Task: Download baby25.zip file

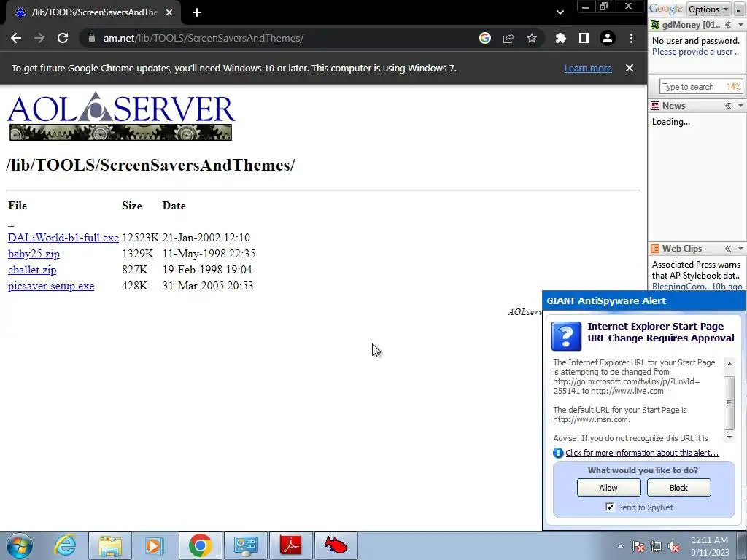Action: 34,254
